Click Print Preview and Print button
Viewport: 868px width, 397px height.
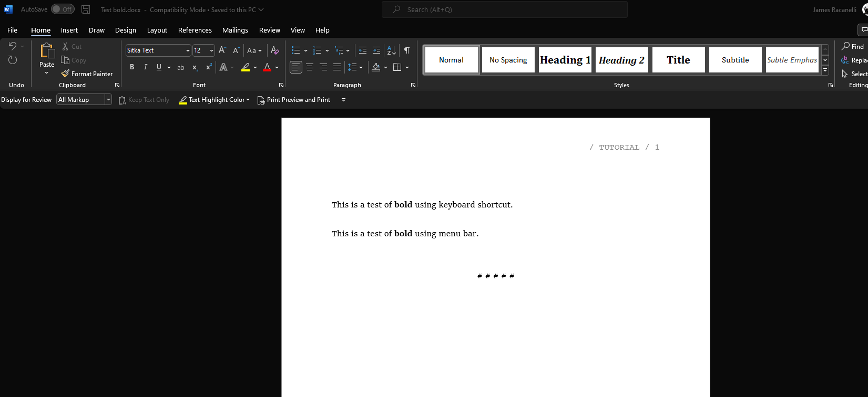[x=293, y=100]
